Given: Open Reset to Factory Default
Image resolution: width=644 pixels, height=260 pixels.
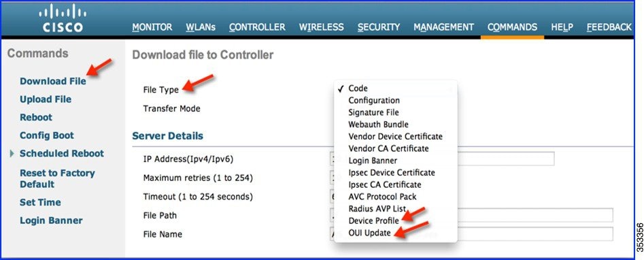Looking at the screenshot, I should pyautogui.click(x=57, y=178).
